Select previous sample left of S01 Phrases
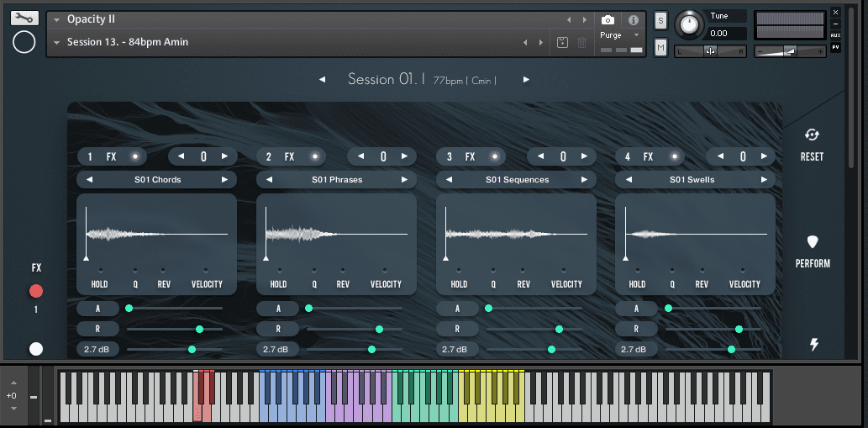Viewport: 868px width, 428px height. [269, 180]
